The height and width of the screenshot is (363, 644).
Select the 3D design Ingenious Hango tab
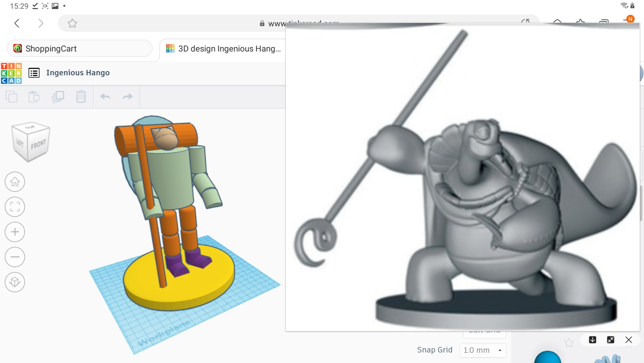[223, 49]
